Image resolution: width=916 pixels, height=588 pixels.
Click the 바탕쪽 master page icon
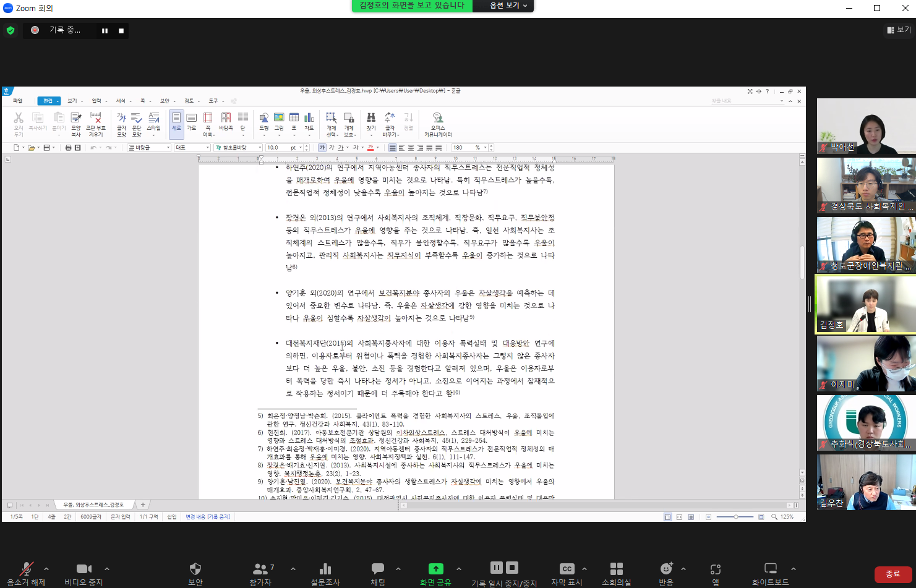226,121
